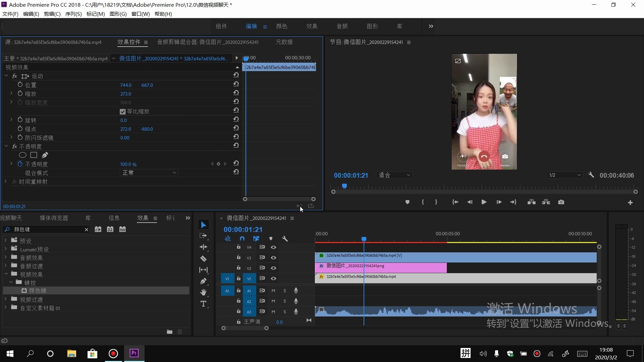This screenshot has width=644, height=362.
Task: Click the Lift button
Action: pyautogui.click(x=531, y=202)
